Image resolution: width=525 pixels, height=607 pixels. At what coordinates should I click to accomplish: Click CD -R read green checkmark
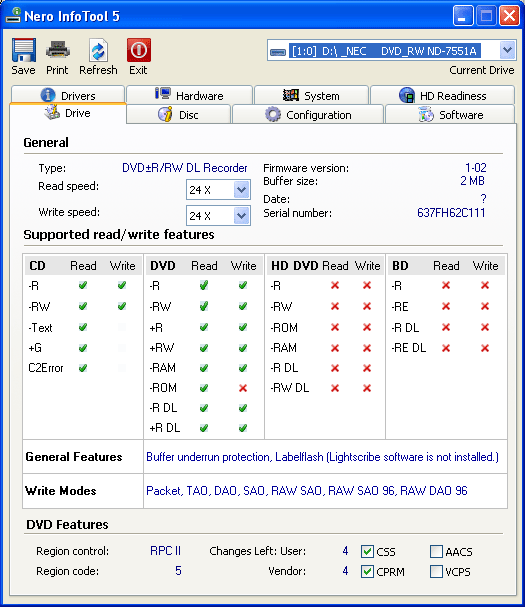pos(82,286)
